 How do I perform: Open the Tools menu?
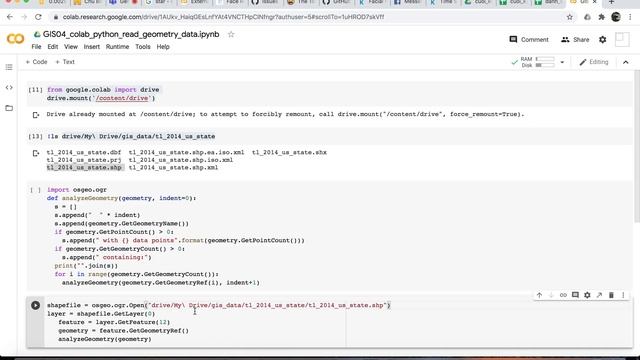click(x=143, y=47)
